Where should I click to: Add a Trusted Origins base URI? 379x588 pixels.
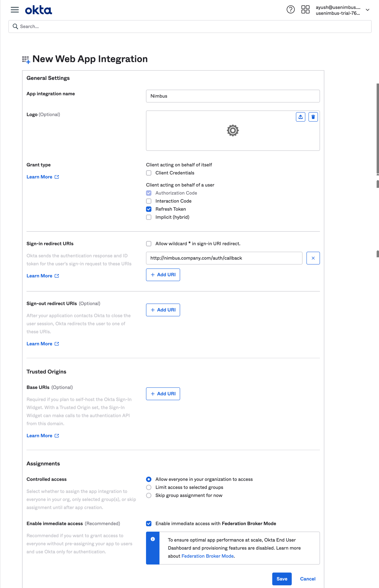[x=163, y=394]
